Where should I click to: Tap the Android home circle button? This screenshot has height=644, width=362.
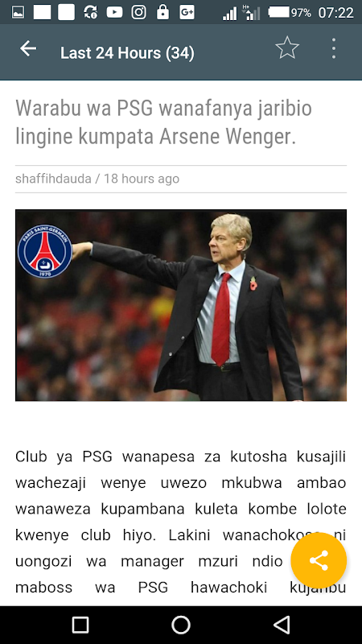click(x=181, y=625)
